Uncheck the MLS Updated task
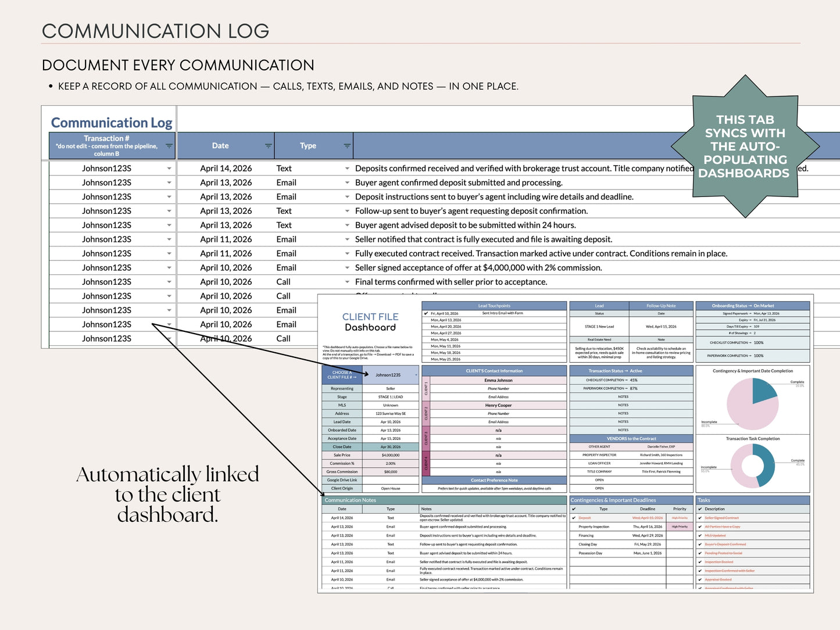Viewport: 840px width, 630px height. 700,535
